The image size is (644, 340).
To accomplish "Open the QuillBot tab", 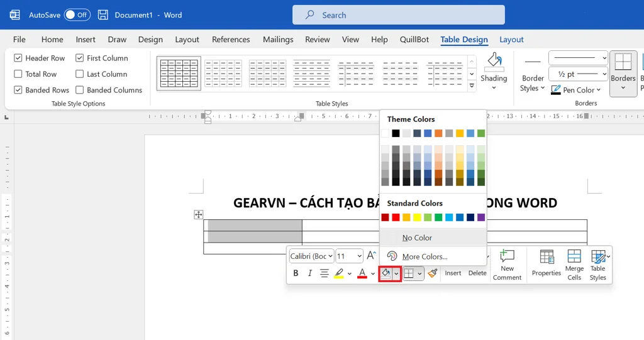I will [x=414, y=40].
